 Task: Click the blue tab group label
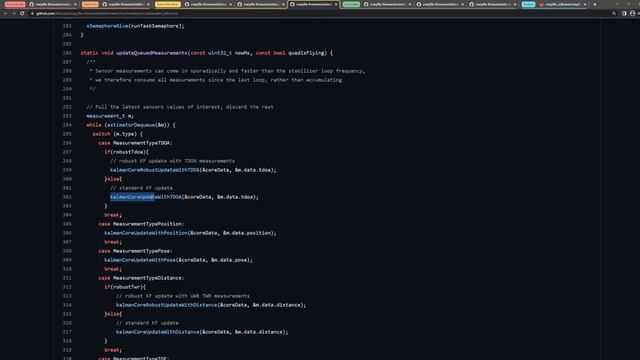528,4
